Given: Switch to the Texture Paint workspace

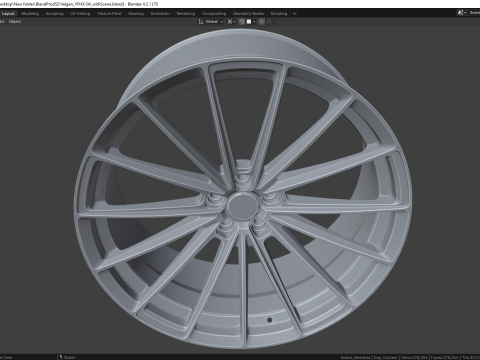Looking at the screenshot, I should tap(109, 14).
